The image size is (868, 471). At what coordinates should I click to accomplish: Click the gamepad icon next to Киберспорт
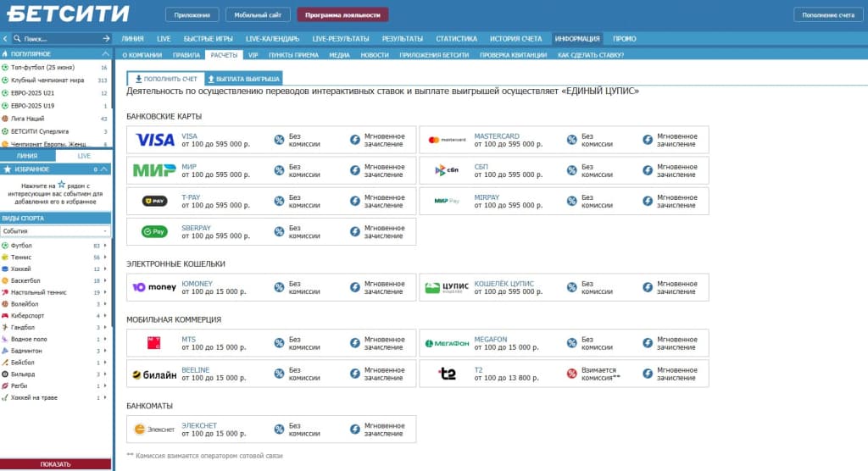tap(5, 315)
